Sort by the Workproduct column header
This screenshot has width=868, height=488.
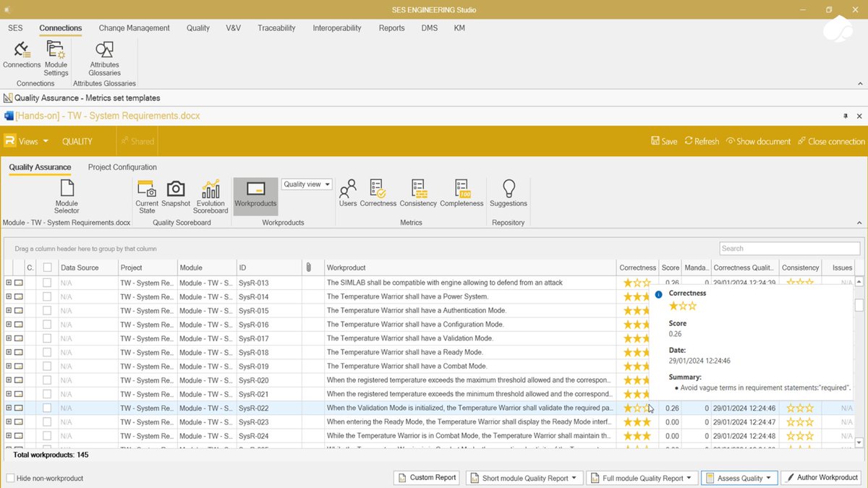tap(470, 267)
